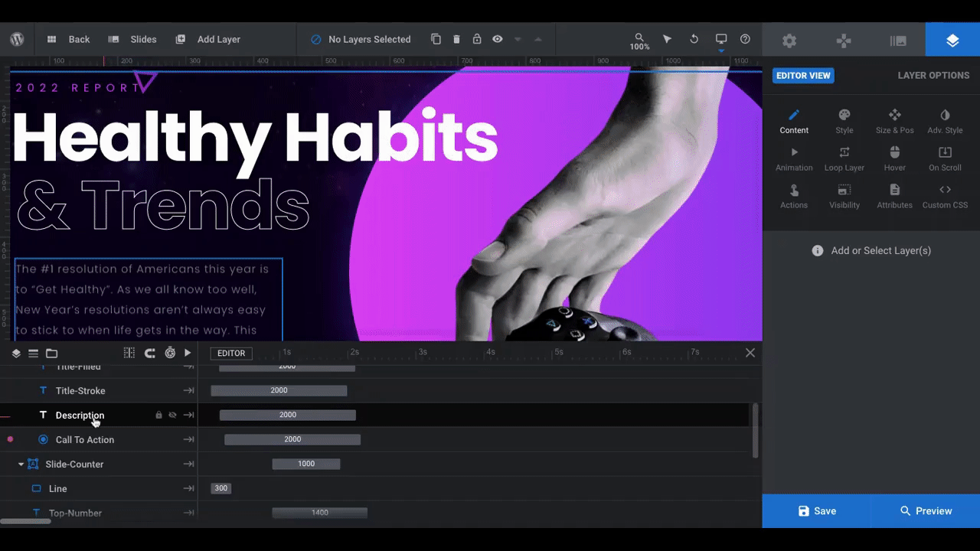Open the Size & Pos section
The image size is (980, 551).
[x=894, y=122]
